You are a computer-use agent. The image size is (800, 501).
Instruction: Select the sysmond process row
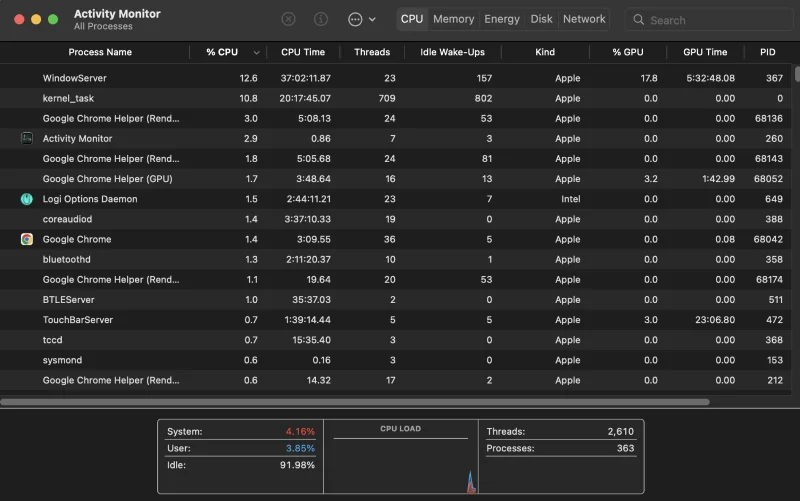(396, 360)
